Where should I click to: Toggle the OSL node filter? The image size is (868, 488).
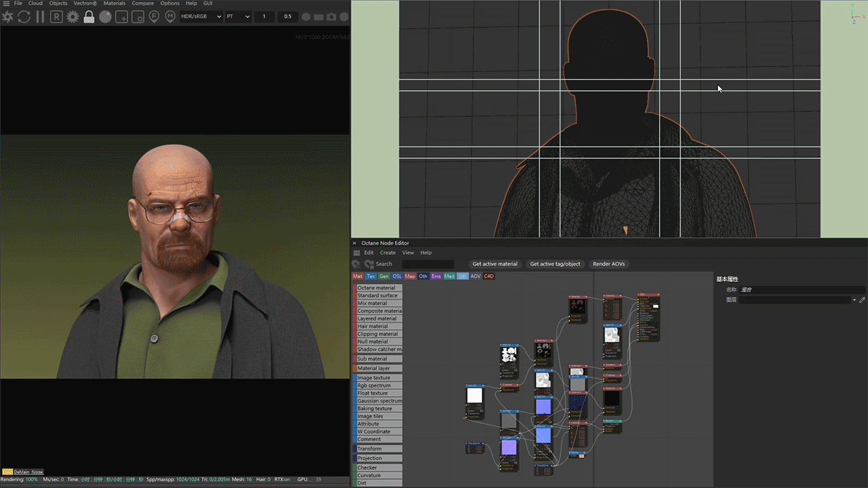[397, 277]
